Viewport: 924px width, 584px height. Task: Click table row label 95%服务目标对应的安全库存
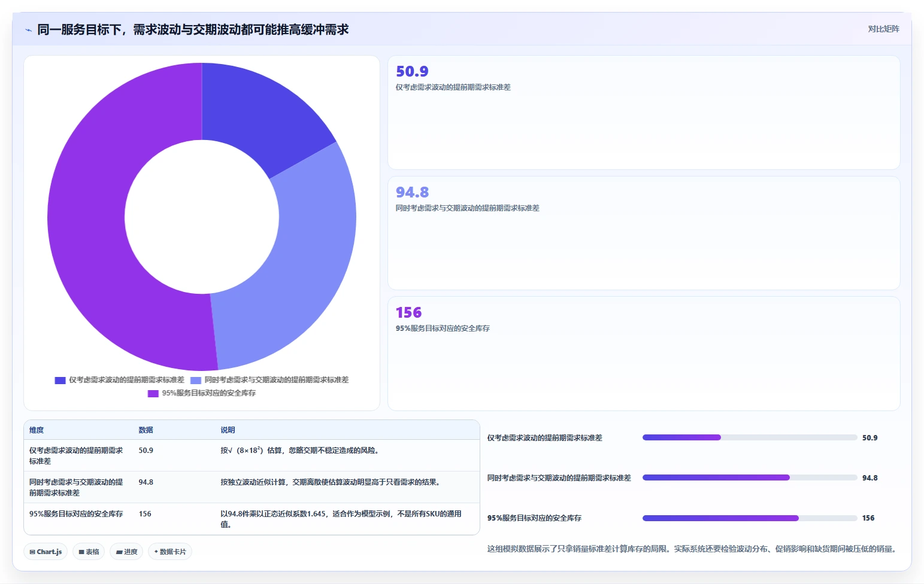(76, 514)
